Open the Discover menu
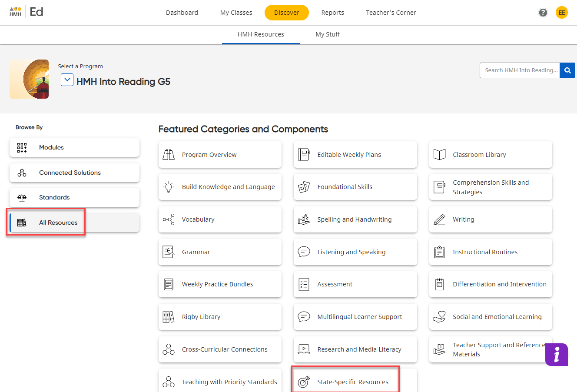The height and width of the screenshot is (392, 577). (x=286, y=12)
